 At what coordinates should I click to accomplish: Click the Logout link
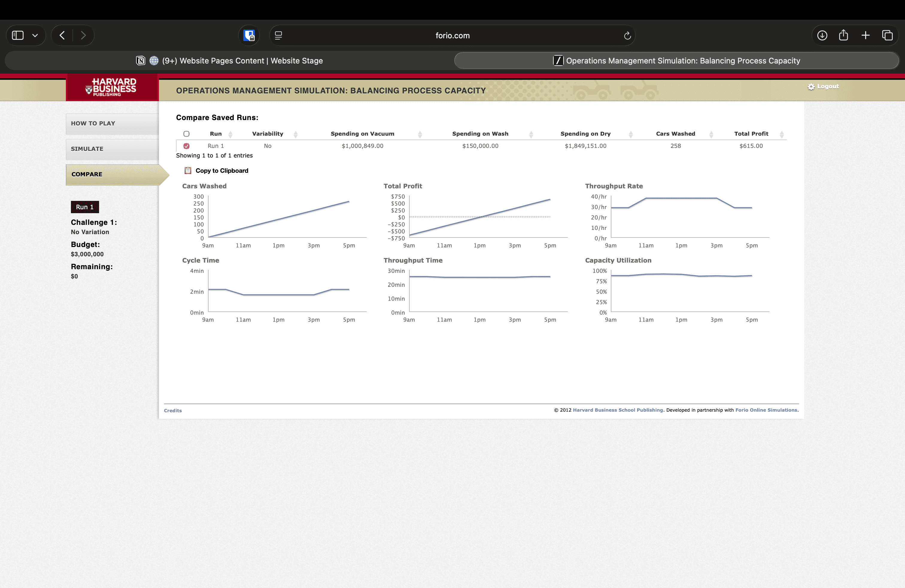click(x=827, y=86)
